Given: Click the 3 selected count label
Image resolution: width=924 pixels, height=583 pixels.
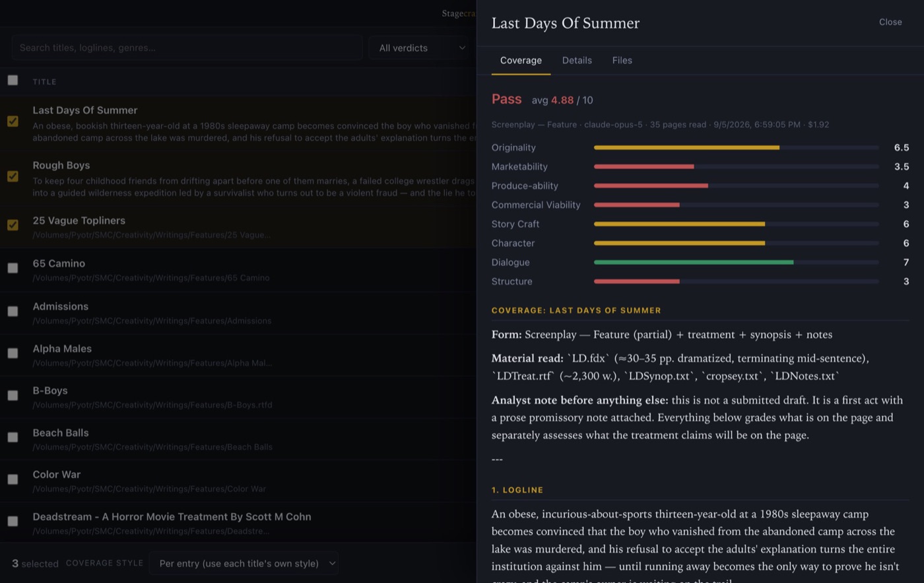Looking at the screenshot, I should click(35, 563).
